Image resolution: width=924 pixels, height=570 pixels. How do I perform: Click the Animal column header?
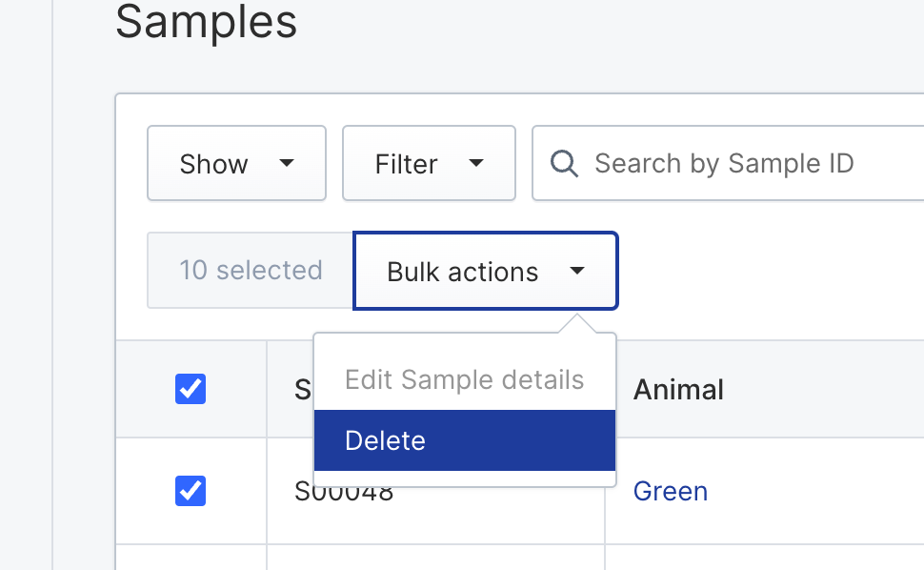point(678,389)
